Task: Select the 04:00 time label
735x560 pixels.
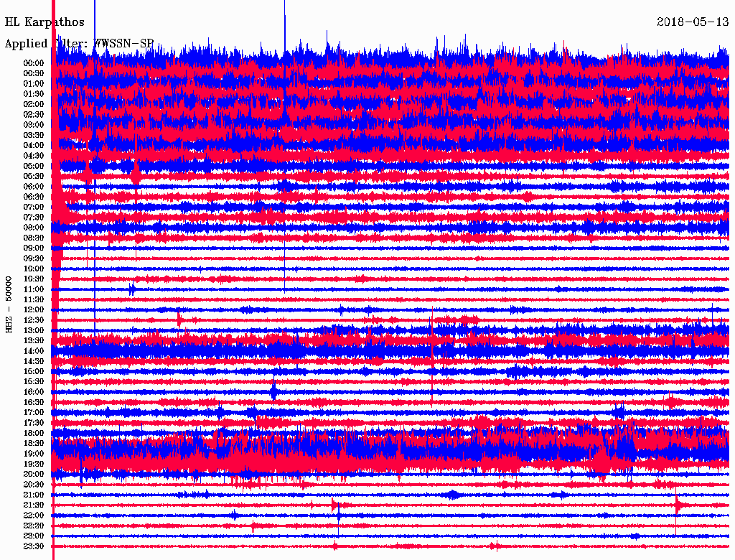Action: click(33, 146)
